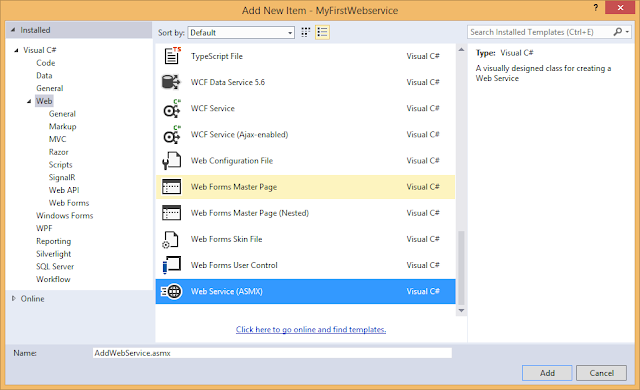Click the Web Configuration File icon
The image size is (640, 390).
pyautogui.click(x=171, y=161)
